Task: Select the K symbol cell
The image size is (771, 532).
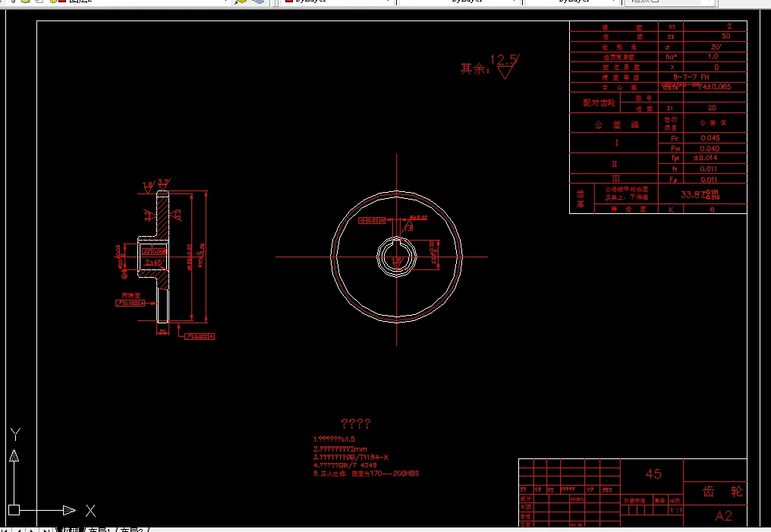Action: pyautogui.click(x=671, y=209)
